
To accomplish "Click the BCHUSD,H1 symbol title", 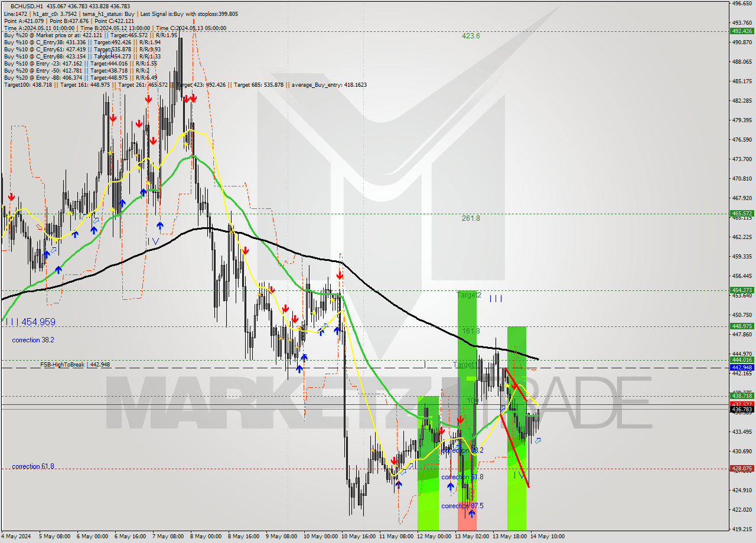I will tap(27, 6).
